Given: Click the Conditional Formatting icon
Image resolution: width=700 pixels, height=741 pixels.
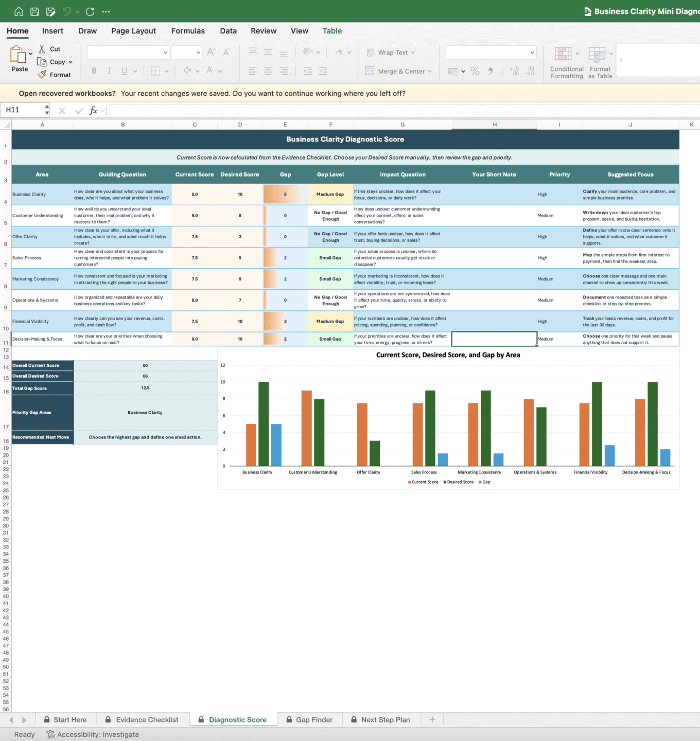Looking at the screenshot, I should coord(563,54).
